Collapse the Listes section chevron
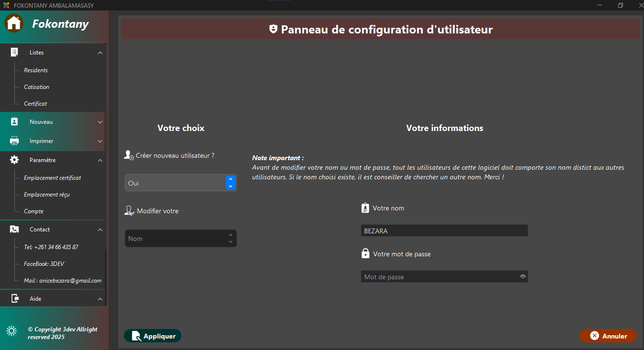644x350 pixels. point(100,53)
